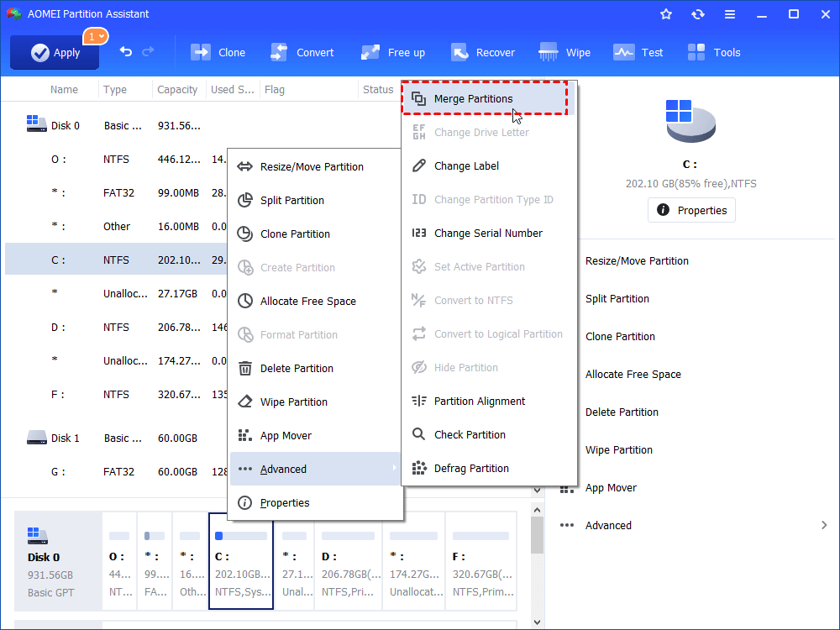Select the F: NTFS partition row
840x630 pixels.
pos(116,394)
